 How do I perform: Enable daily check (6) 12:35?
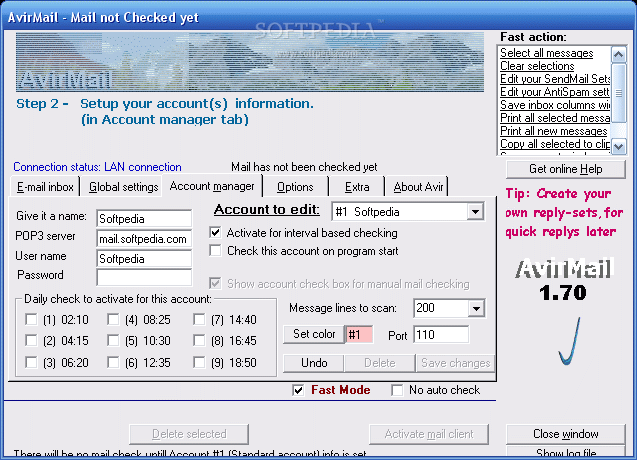[x=113, y=362]
